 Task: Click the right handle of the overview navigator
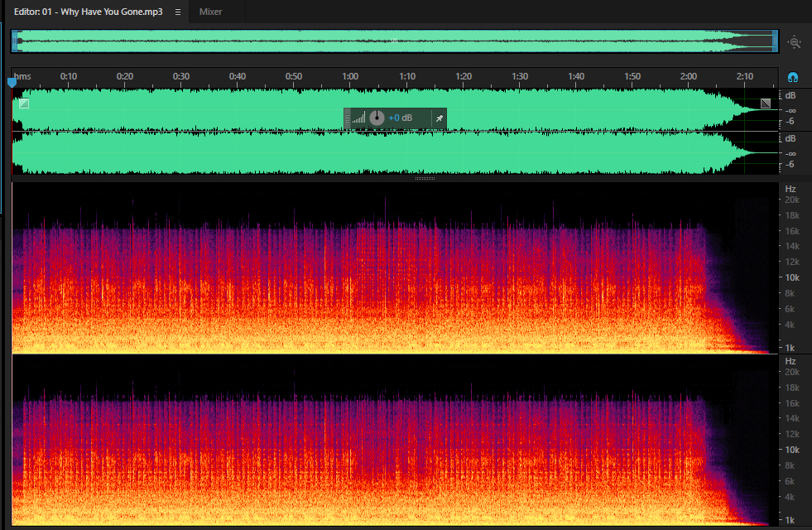point(776,41)
